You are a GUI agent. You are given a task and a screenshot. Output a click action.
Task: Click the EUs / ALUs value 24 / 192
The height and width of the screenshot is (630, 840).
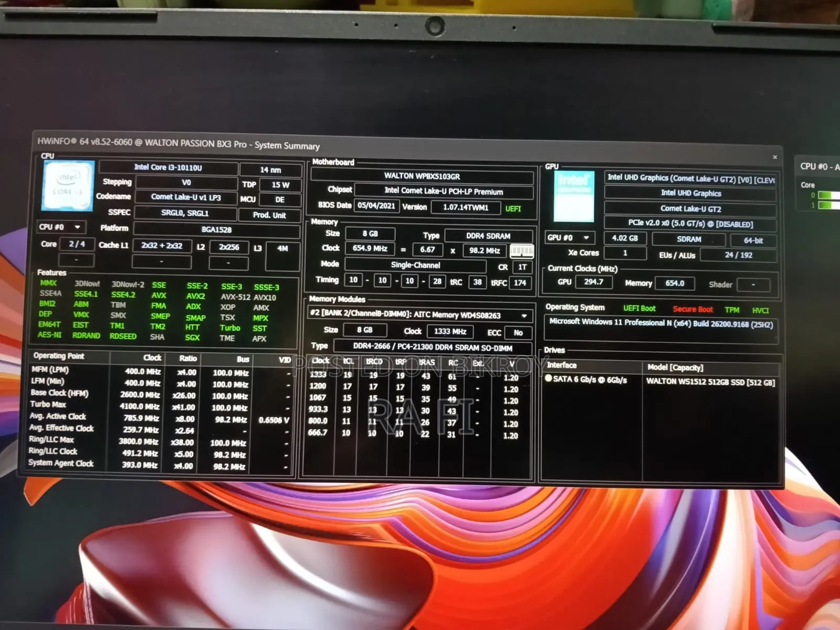tap(738, 255)
